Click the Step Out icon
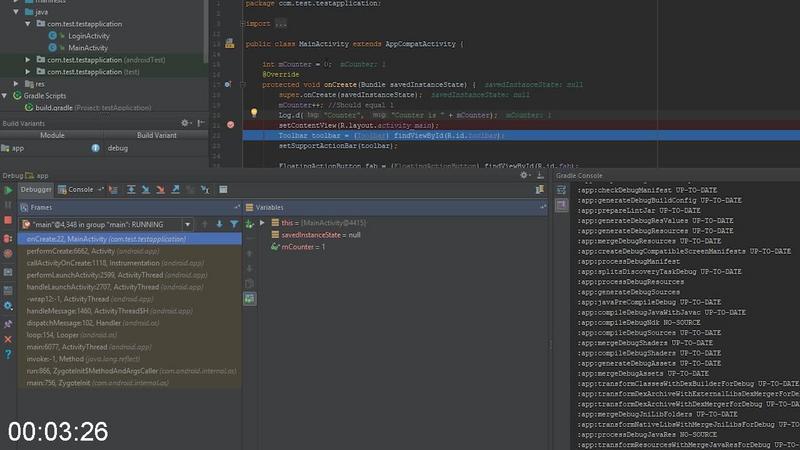Viewport: 800px width, 450px height. pyautogui.click(x=176, y=190)
